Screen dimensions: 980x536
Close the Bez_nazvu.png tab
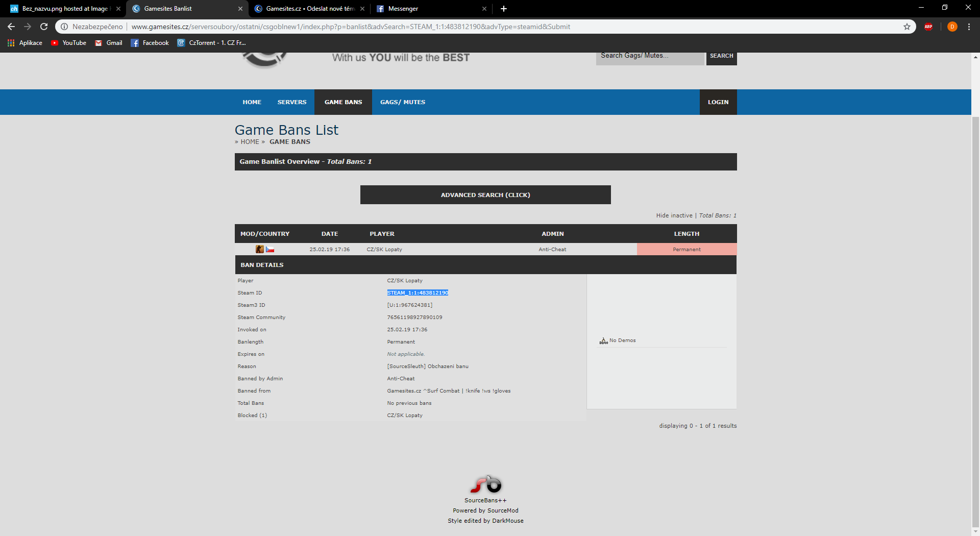point(118,9)
